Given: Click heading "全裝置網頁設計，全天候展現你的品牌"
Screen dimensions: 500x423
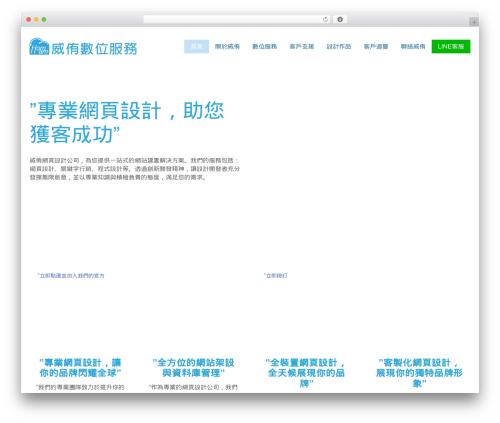Looking at the screenshot, I should click(306, 373).
